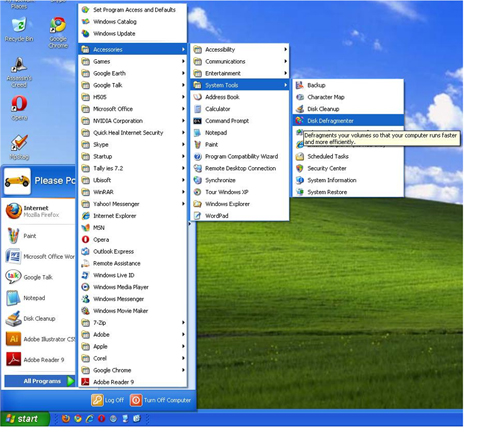
Task: Expand the Microsoft Office folder
Action: [x=132, y=109]
